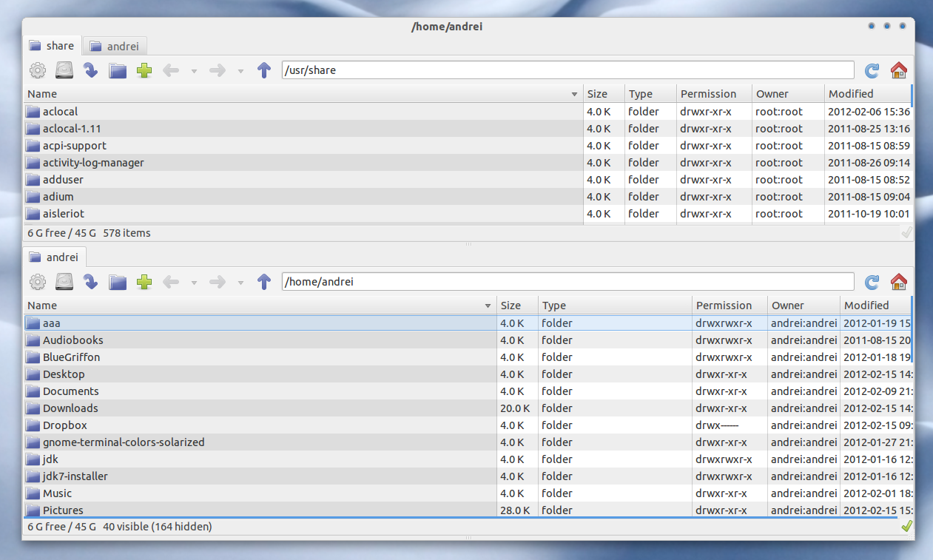Select the Downloads folder
Image resolution: width=933 pixels, height=560 pixels.
point(72,408)
